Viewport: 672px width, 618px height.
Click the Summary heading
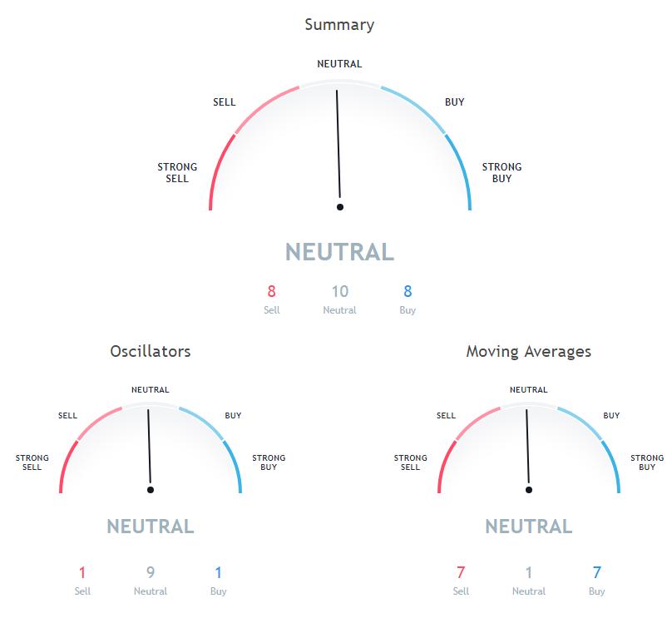tap(339, 25)
